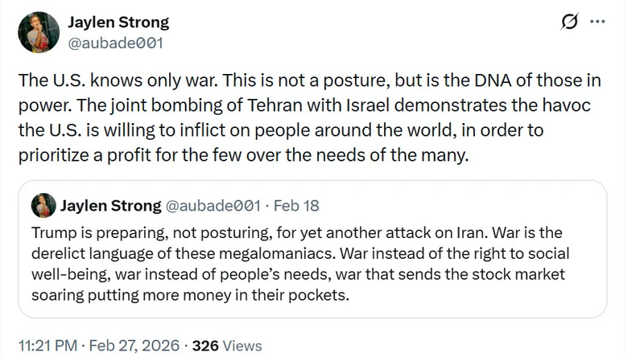Click Jaylen Strong's large profile avatar
The height and width of the screenshot is (357, 644).
click(x=39, y=32)
